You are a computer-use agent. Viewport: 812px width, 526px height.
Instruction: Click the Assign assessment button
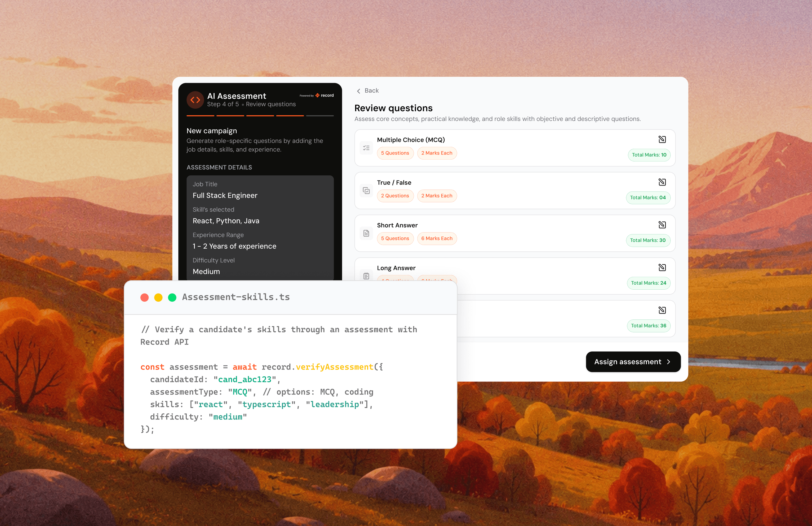633,362
